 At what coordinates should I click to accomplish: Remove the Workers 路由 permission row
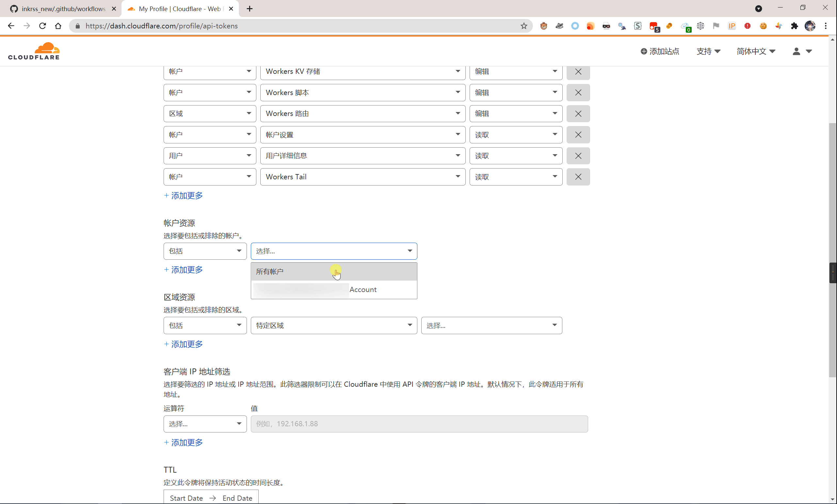(x=578, y=113)
